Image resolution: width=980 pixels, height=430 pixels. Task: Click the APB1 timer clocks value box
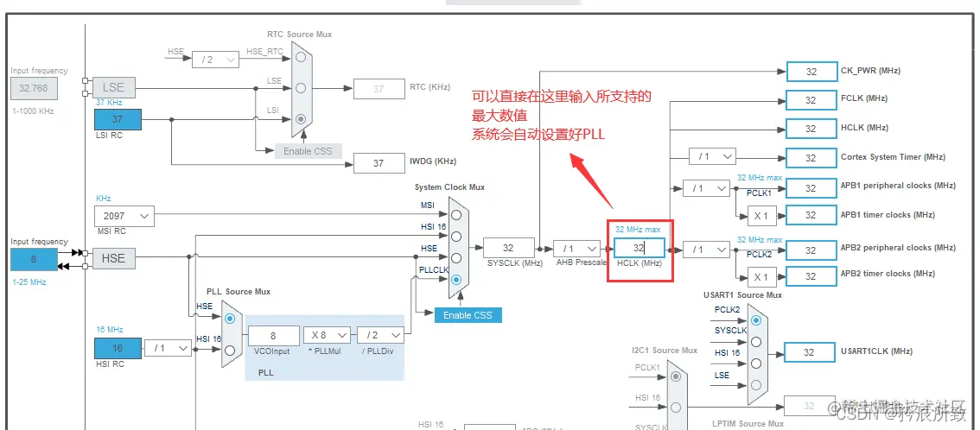[811, 215]
